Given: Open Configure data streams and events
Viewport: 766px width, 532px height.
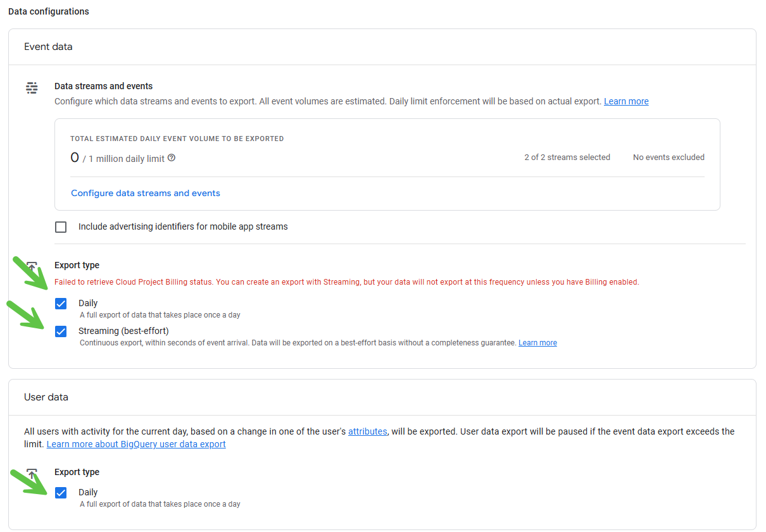Looking at the screenshot, I should 146,193.
